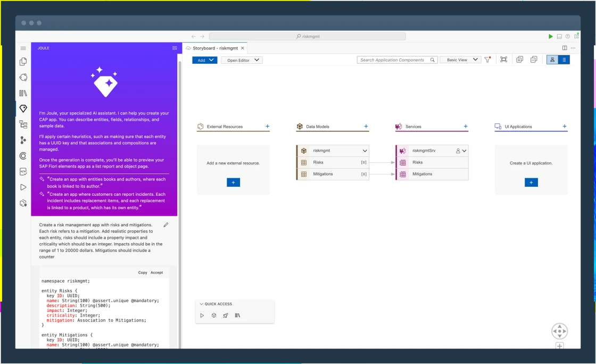Click Quick Access library books icon

point(237,316)
